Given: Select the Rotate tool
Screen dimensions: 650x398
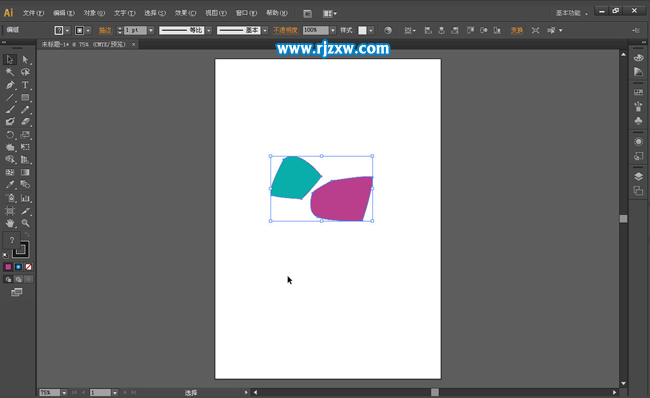Looking at the screenshot, I should click(10, 135).
